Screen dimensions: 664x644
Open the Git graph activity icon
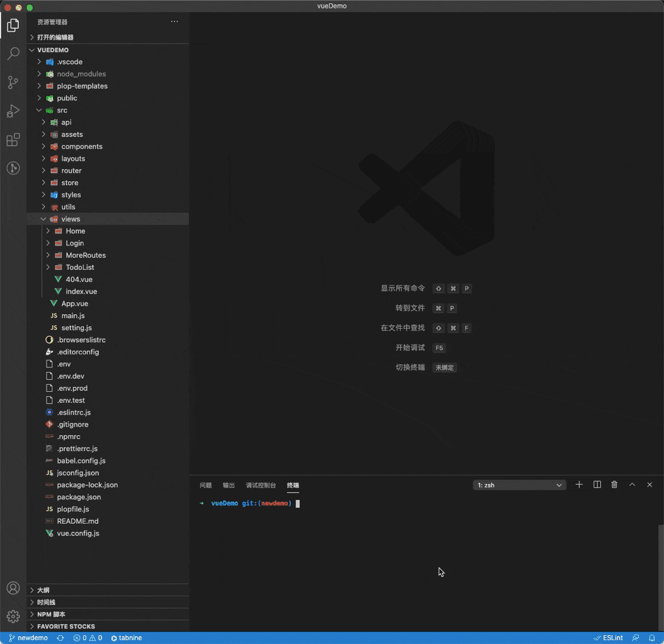pyautogui.click(x=13, y=168)
